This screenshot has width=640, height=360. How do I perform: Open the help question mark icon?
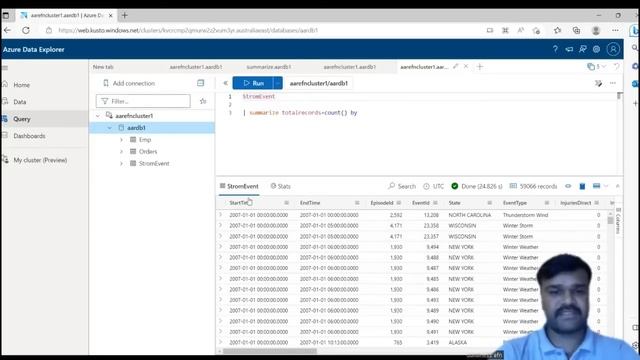[555, 49]
